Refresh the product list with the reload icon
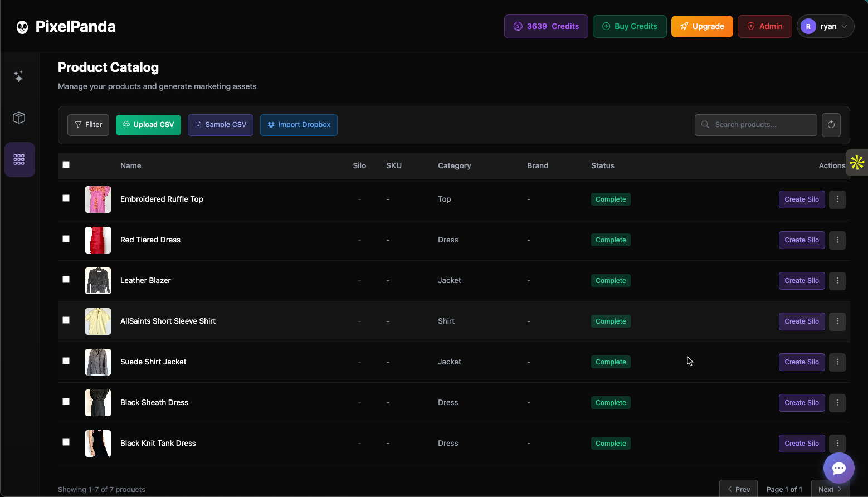The height and width of the screenshot is (497, 868). [831, 125]
